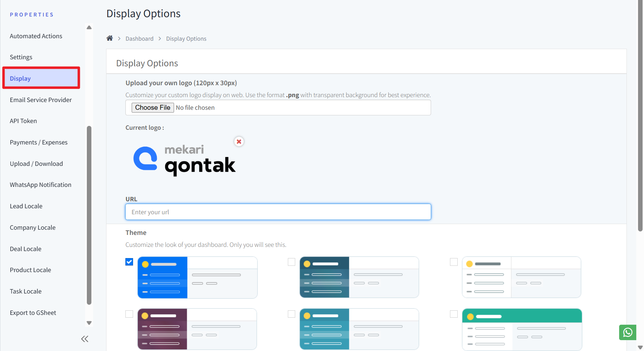Collapse the sidebar with double chevron
The width and height of the screenshot is (644, 351).
coord(85,339)
